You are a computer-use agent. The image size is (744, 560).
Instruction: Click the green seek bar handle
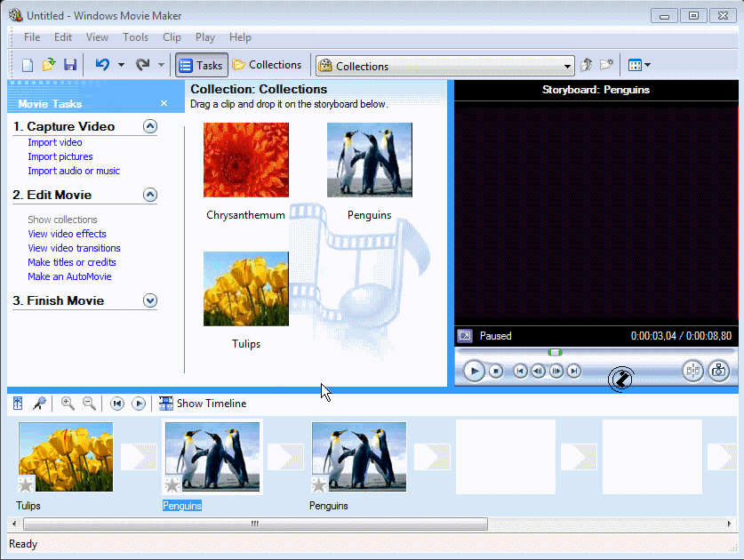tap(555, 352)
